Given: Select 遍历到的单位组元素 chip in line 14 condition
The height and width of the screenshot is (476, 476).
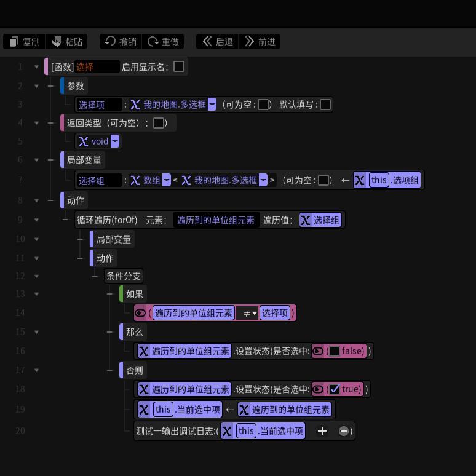Looking at the screenshot, I should [x=194, y=313].
